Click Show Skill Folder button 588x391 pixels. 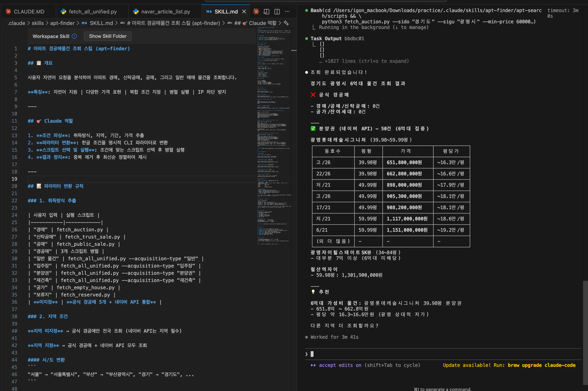107,36
